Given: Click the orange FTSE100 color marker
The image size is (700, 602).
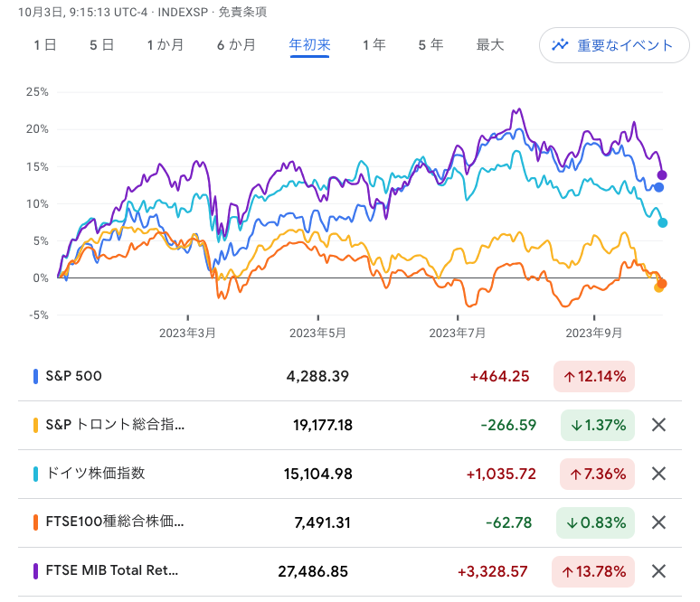Looking at the screenshot, I should point(35,522).
